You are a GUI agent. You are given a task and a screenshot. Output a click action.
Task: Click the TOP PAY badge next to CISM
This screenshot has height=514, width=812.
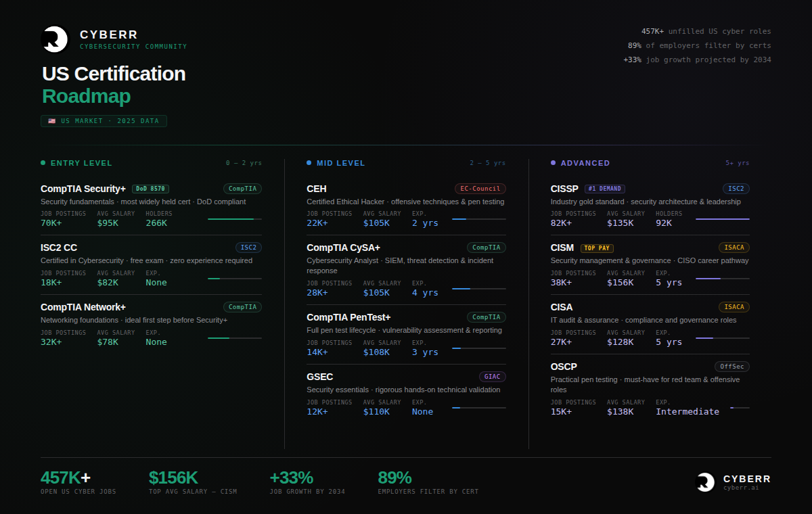point(597,248)
